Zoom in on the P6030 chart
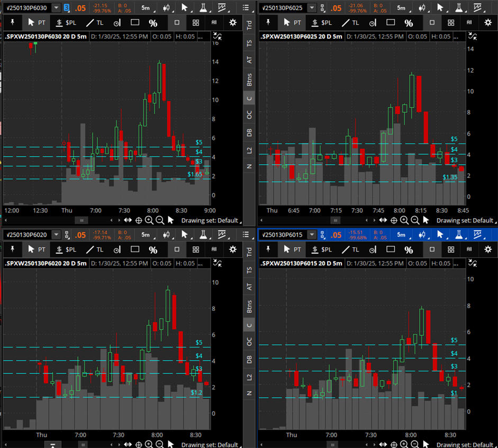 149,220
